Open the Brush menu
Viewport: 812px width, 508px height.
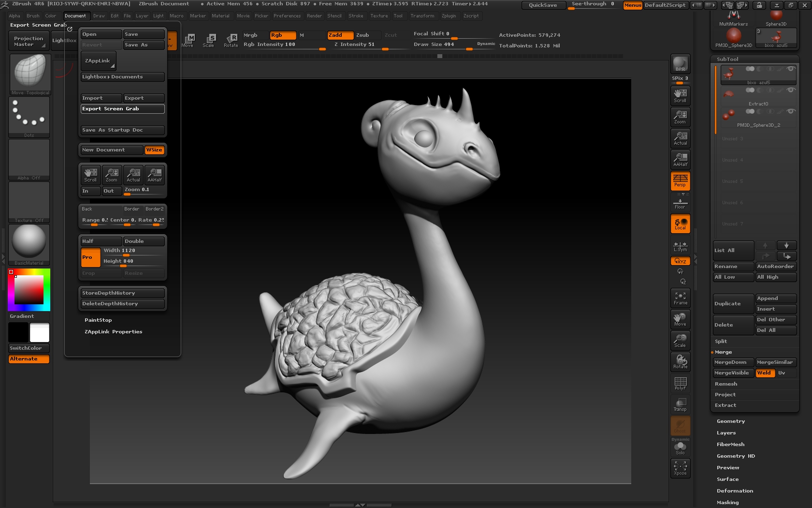(33, 16)
